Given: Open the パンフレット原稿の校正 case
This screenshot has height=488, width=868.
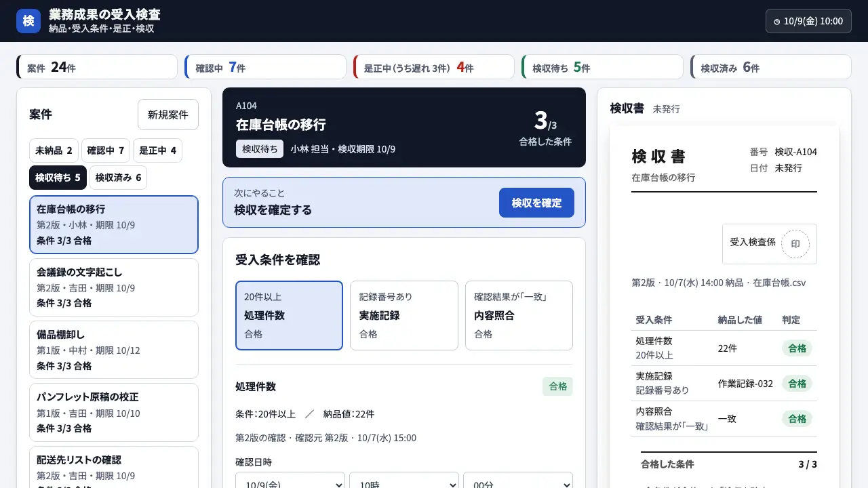Looking at the screenshot, I should pos(114,412).
